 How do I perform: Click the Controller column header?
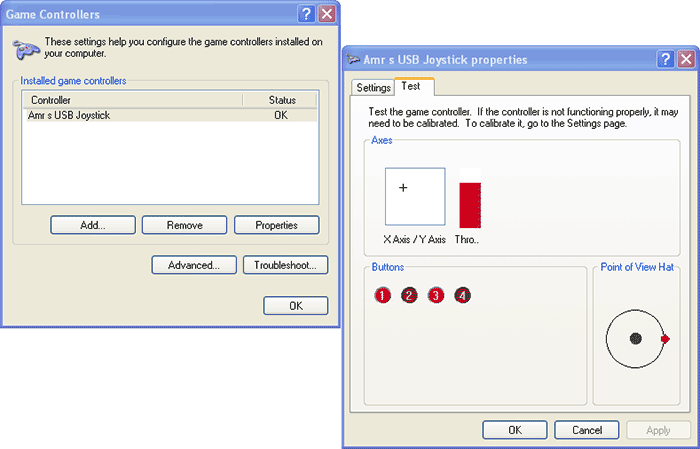click(133, 100)
